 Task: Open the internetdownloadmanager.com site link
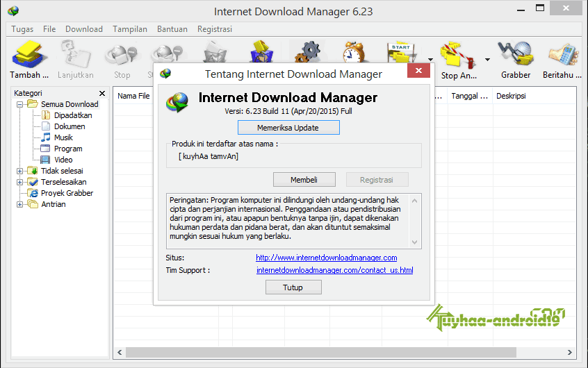[326, 258]
